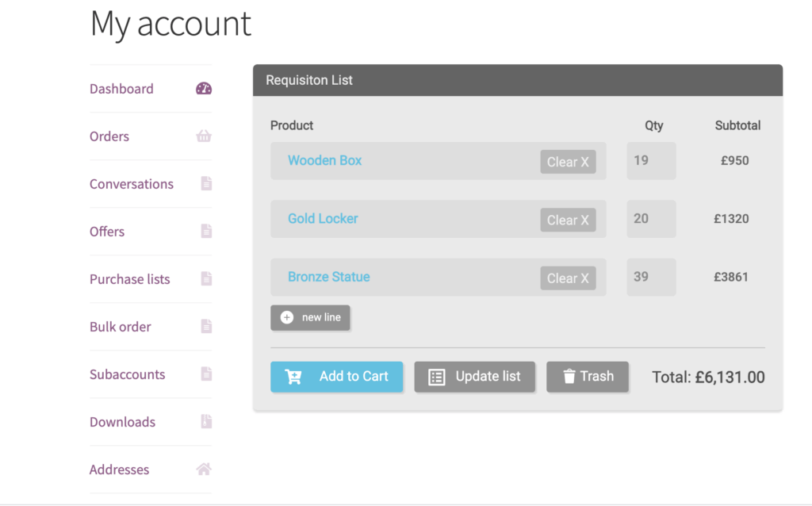The height and width of the screenshot is (506, 812).
Task: Focus the Gold Locker quantity field
Action: [x=651, y=219]
